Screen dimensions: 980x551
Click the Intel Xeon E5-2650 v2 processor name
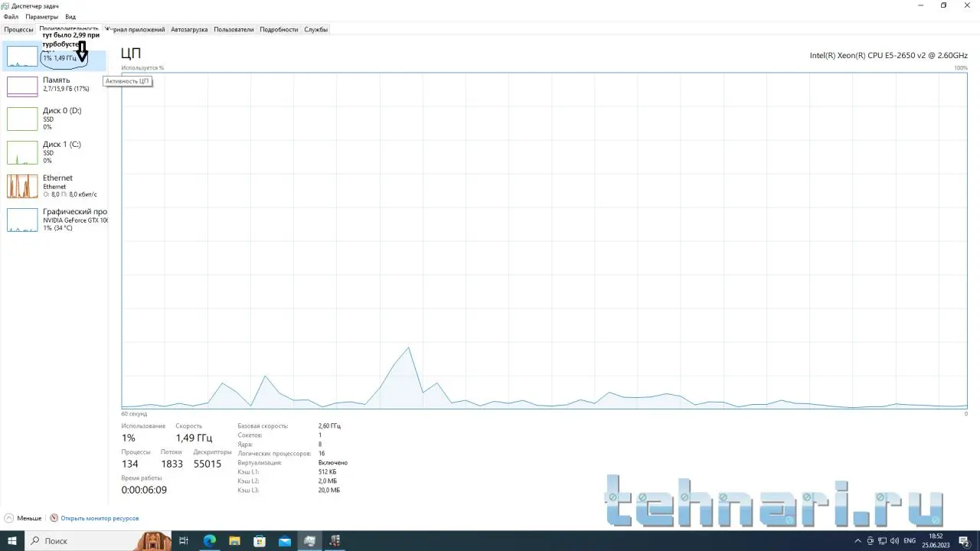(888, 55)
